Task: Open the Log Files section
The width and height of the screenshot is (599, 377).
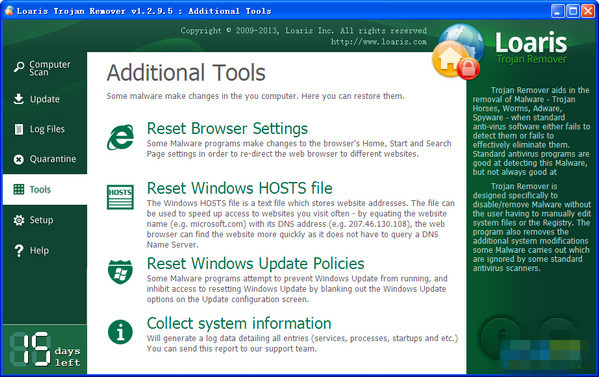Action: tap(45, 129)
